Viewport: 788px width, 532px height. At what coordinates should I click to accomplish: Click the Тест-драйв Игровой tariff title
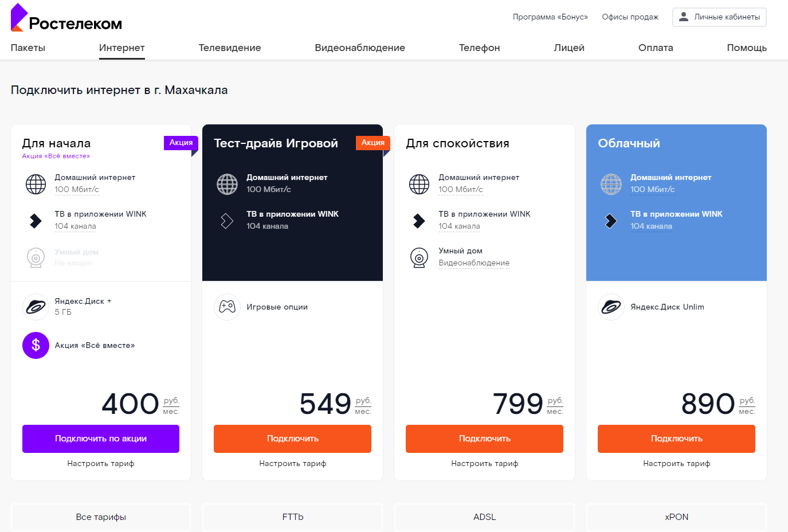[276, 143]
